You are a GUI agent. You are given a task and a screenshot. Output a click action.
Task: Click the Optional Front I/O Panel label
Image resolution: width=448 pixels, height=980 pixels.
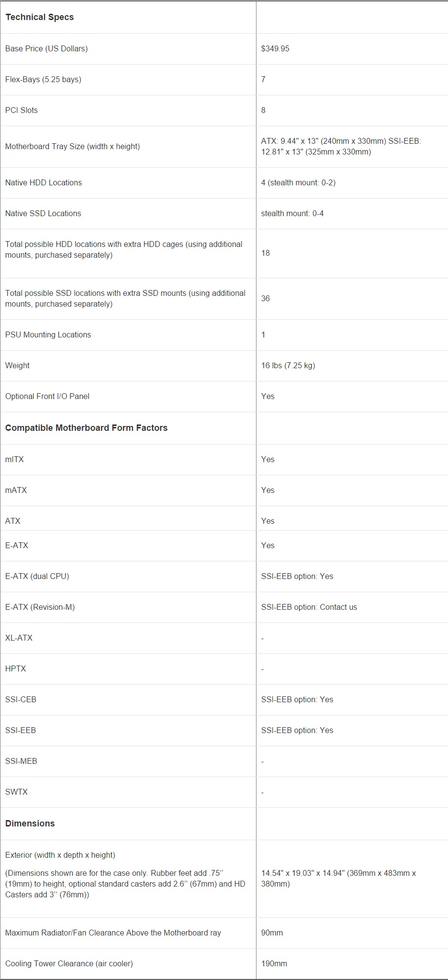[x=47, y=396]
